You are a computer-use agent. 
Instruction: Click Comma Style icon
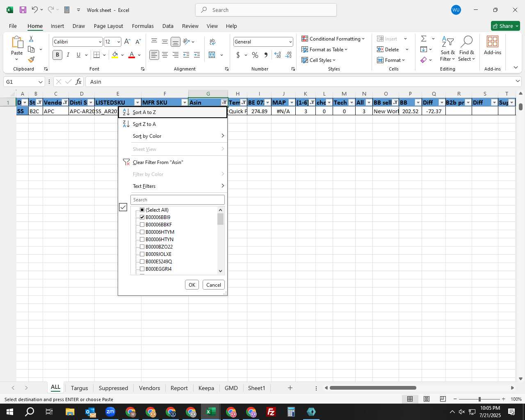[266, 55]
